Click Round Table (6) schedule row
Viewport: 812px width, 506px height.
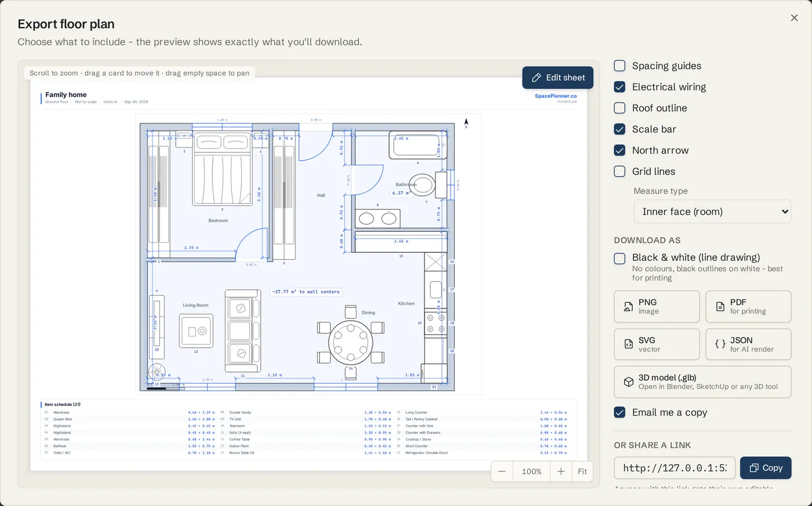pyautogui.click(x=305, y=453)
